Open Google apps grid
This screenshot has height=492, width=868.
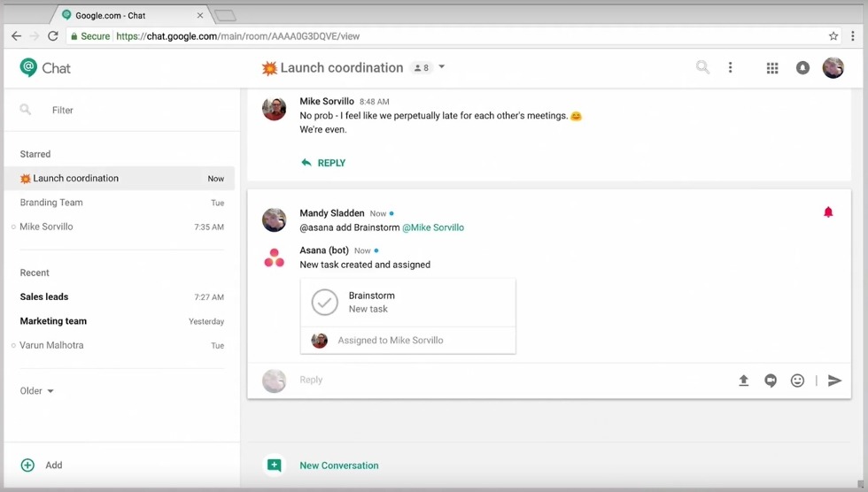coord(772,68)
